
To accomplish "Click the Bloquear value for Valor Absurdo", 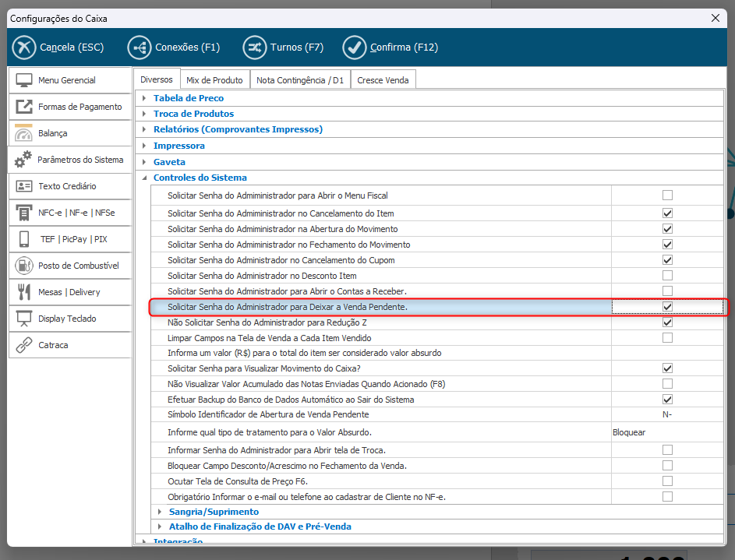I will click(629, 432).
